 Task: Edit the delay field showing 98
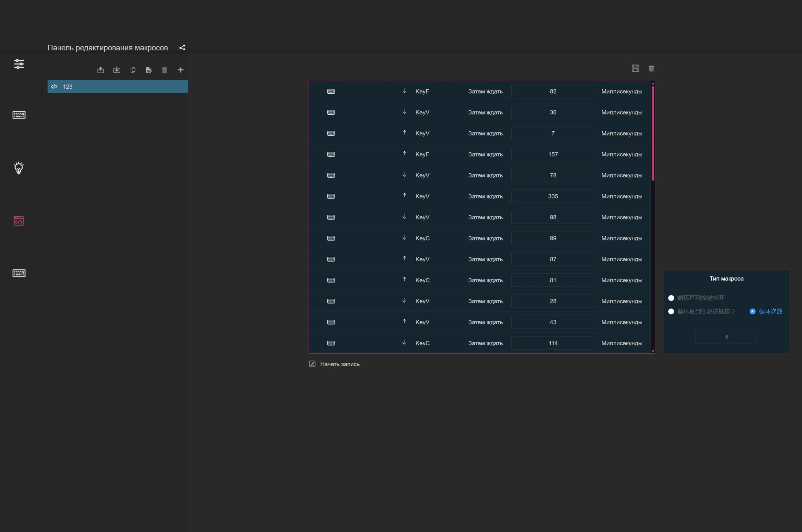553,217
